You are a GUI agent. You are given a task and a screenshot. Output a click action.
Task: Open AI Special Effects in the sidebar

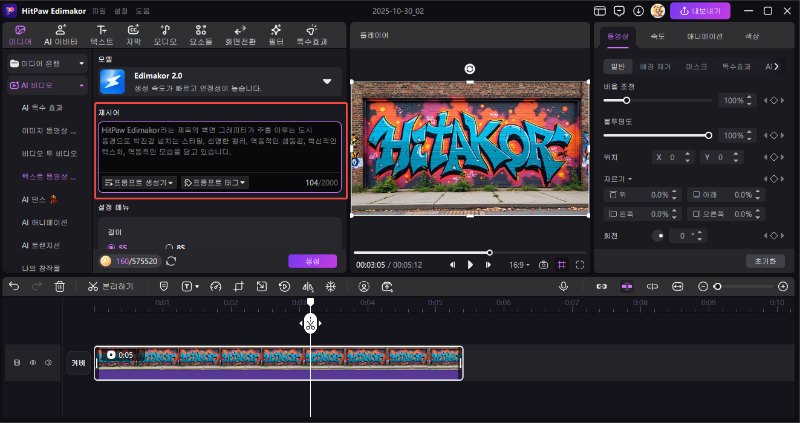pos(42,108)
